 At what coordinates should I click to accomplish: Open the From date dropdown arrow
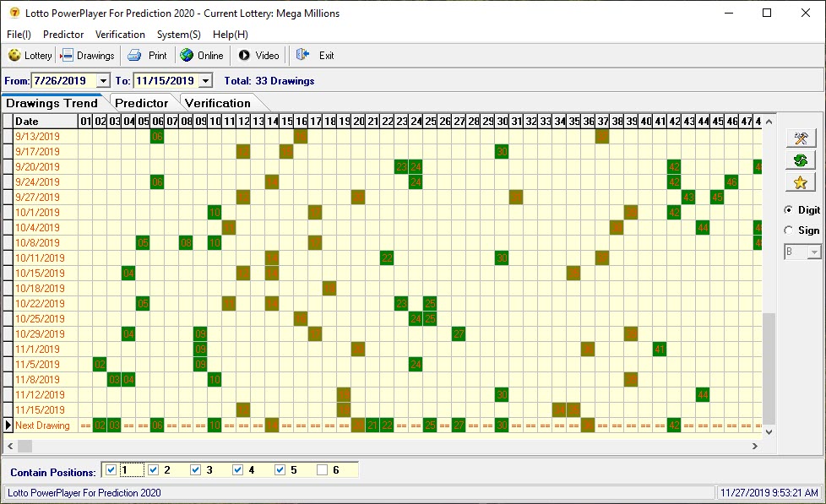103,80
